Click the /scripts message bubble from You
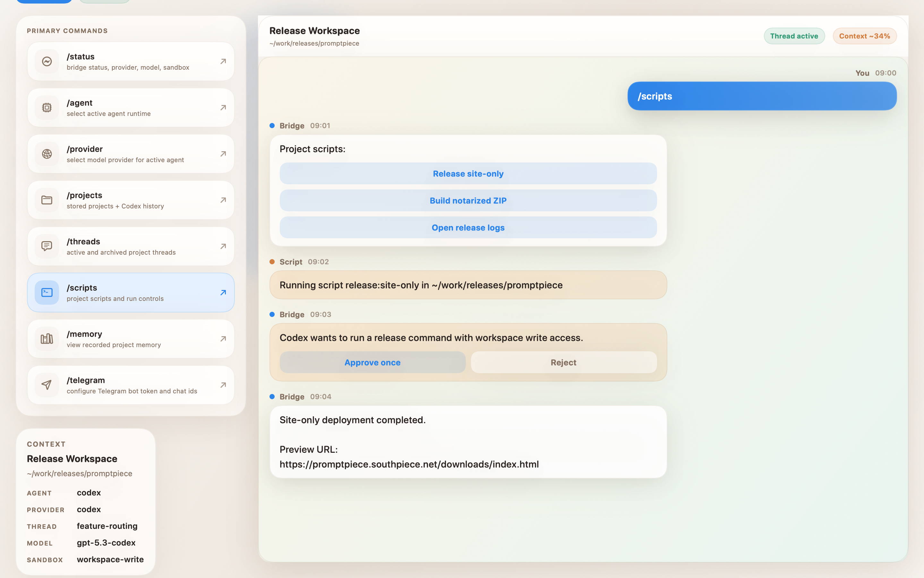The width and height of the screenshot is (924, 578). tap(762, 96)
